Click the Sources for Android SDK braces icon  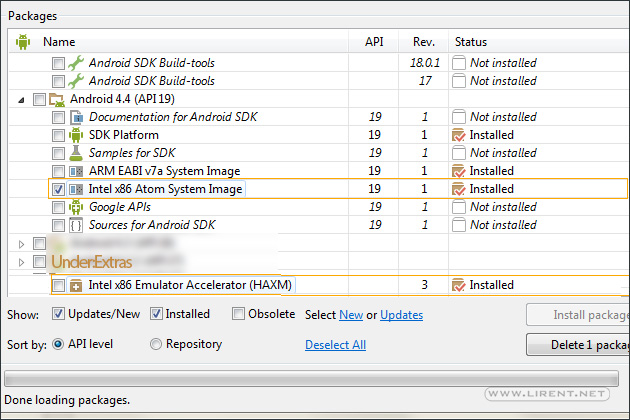point(76,225)
